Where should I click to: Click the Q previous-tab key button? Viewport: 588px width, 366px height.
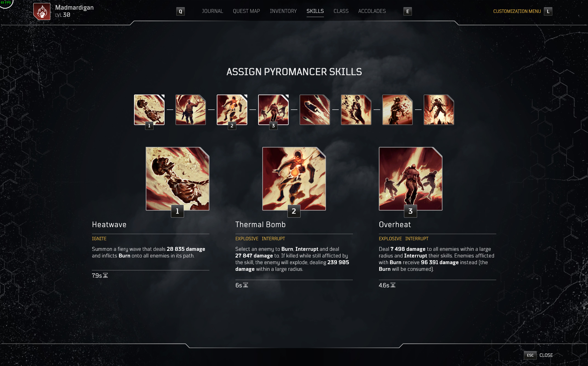coord(180,11)
